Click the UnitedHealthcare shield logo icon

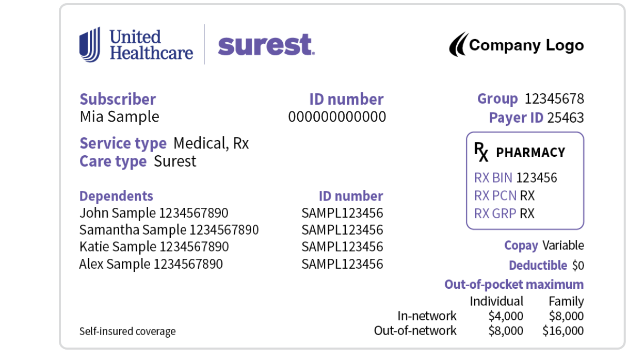point(90,44)
